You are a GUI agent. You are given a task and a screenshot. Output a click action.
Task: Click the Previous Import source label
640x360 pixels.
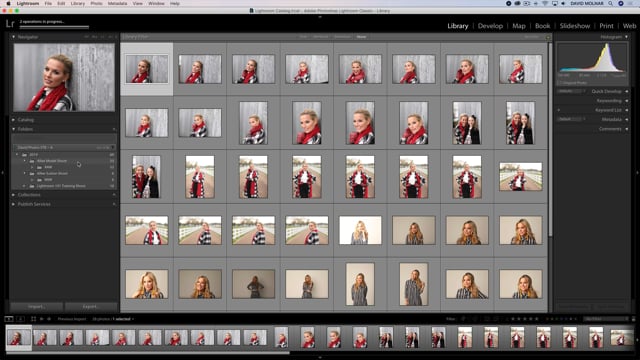71,319
